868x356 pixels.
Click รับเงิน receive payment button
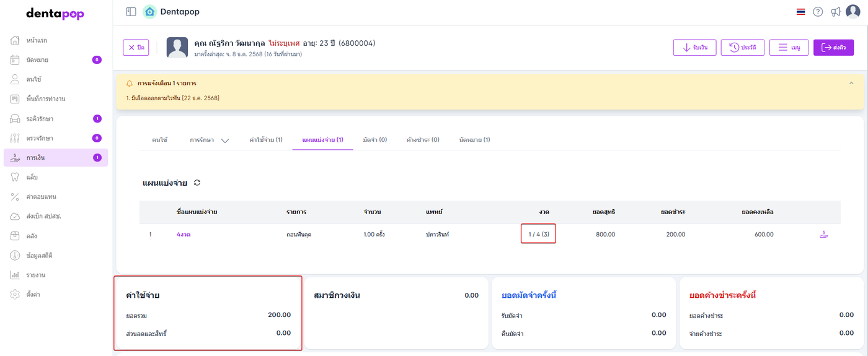pyautogui.click(x=695, y=48)
